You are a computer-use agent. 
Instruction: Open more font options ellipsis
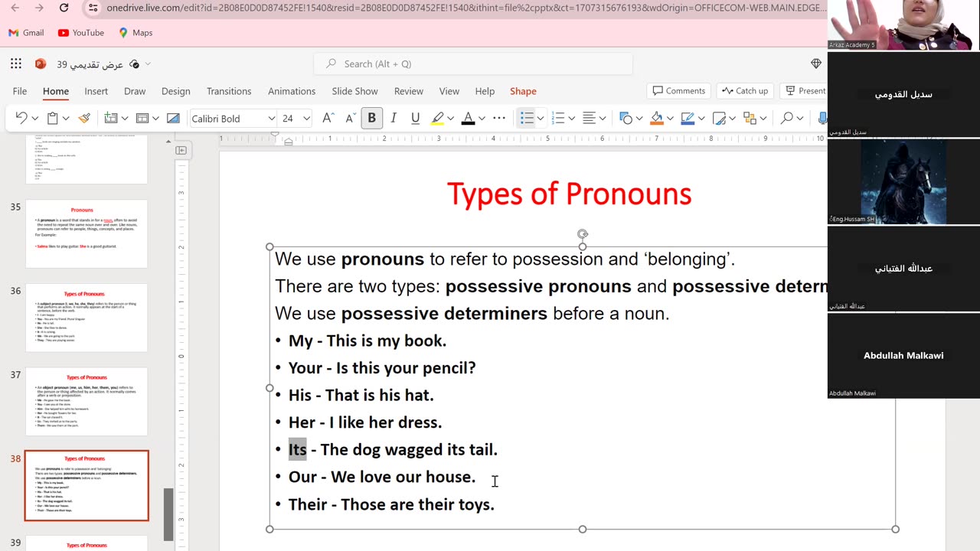click(x=499, y=119)
